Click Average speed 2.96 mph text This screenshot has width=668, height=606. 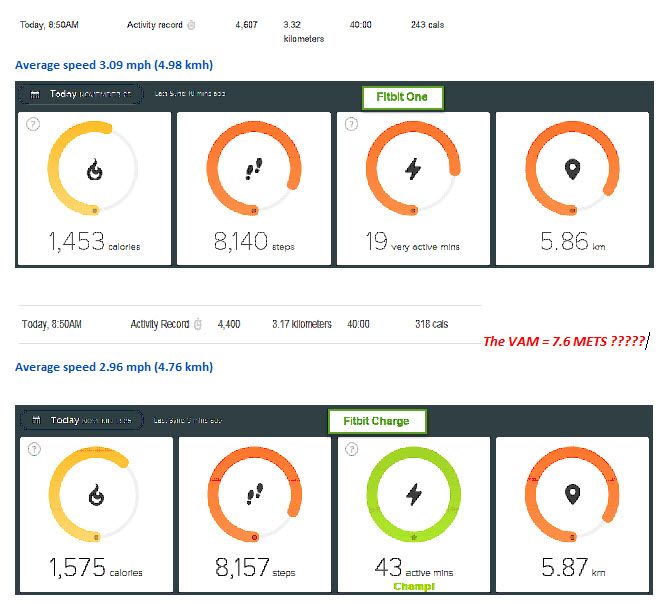pyautogui.click(x=114, y=367)
